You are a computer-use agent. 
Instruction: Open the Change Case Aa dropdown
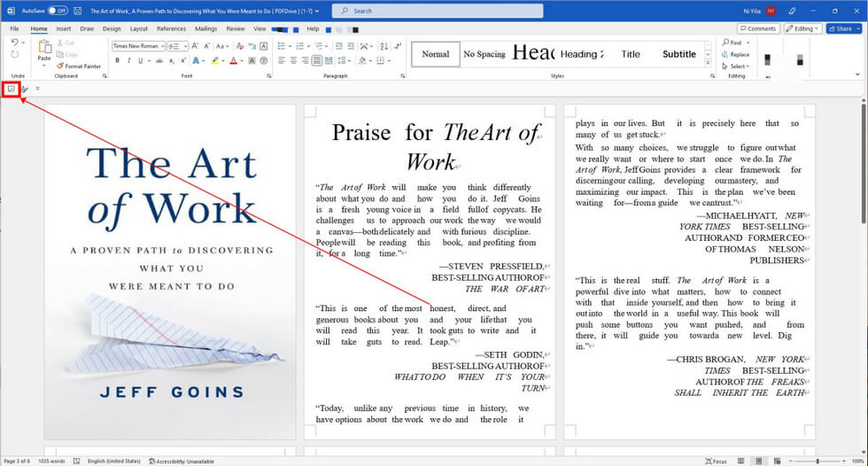(x=222, y=46)
